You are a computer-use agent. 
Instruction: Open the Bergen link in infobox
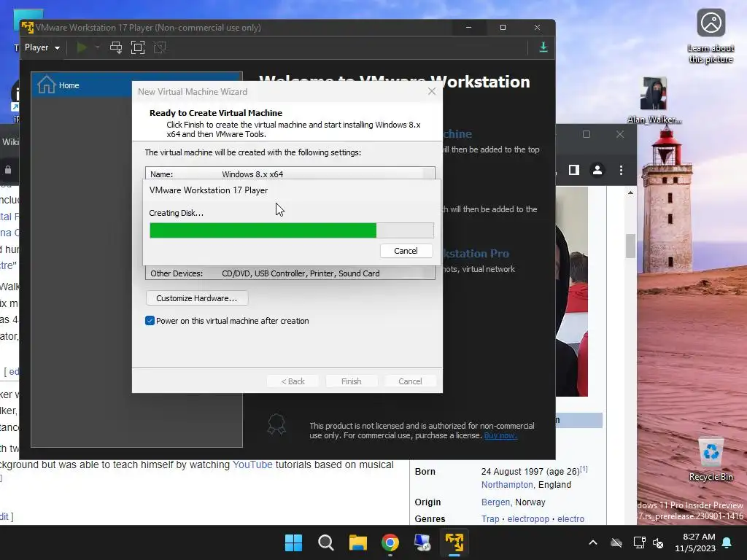(x=495, y=502)
